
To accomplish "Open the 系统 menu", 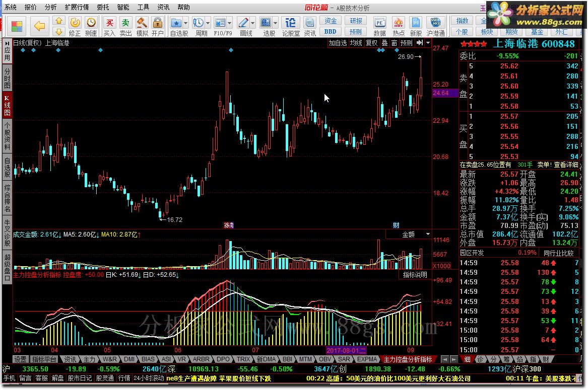I will (x=10, y=7).
